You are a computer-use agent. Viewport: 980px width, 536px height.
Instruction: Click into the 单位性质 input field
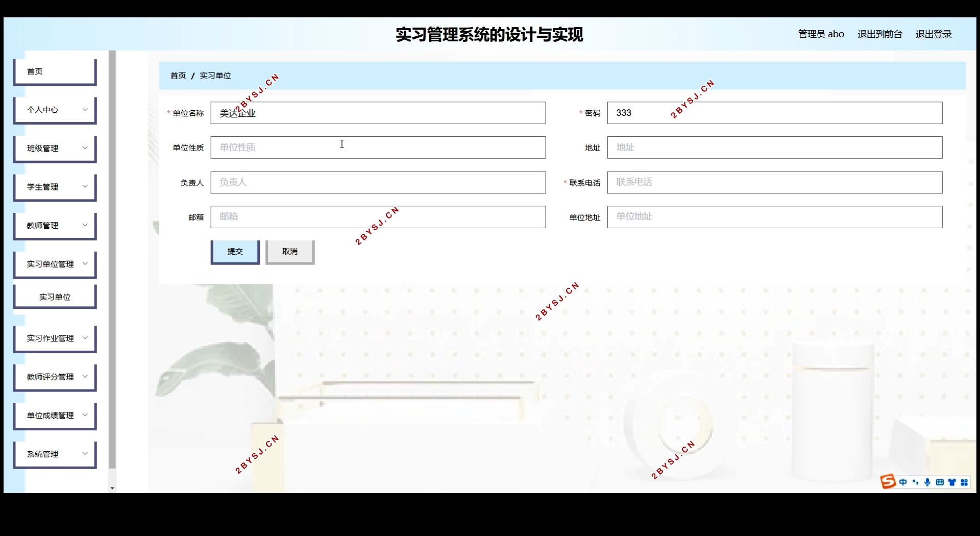point(378,148)
